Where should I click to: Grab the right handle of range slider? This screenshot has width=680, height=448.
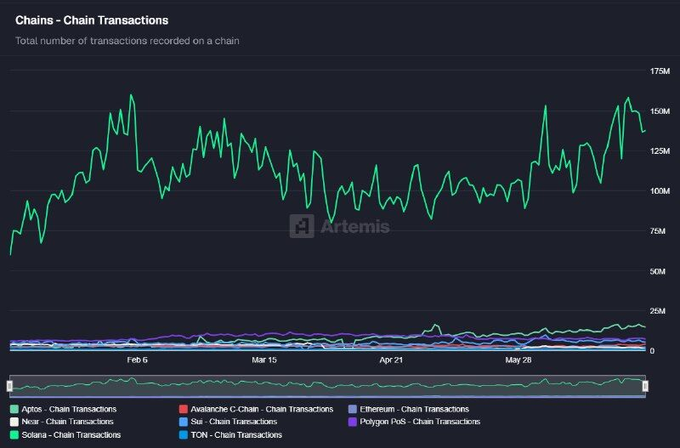(x=645, y=386)
